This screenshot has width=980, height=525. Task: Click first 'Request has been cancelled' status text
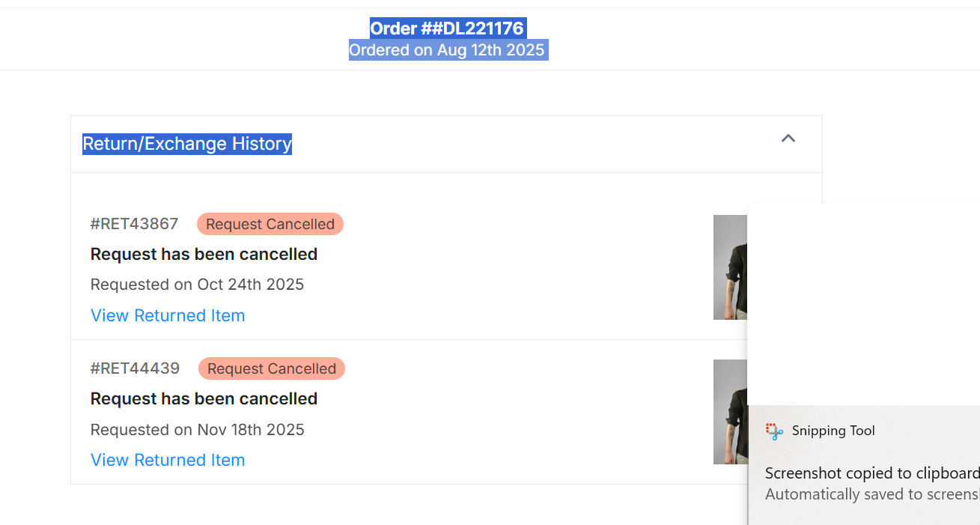click(x=204, y=255)
